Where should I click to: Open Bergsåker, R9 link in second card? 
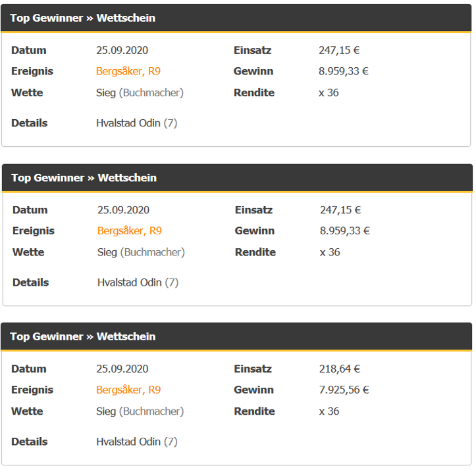pos(129,231)
